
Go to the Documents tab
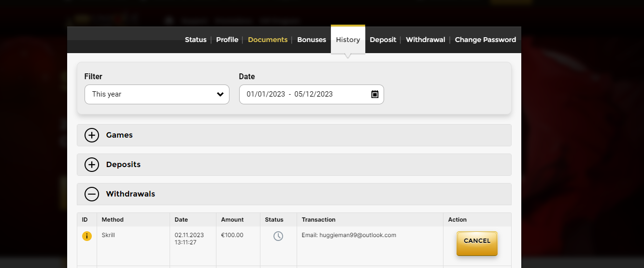[268, 40]
